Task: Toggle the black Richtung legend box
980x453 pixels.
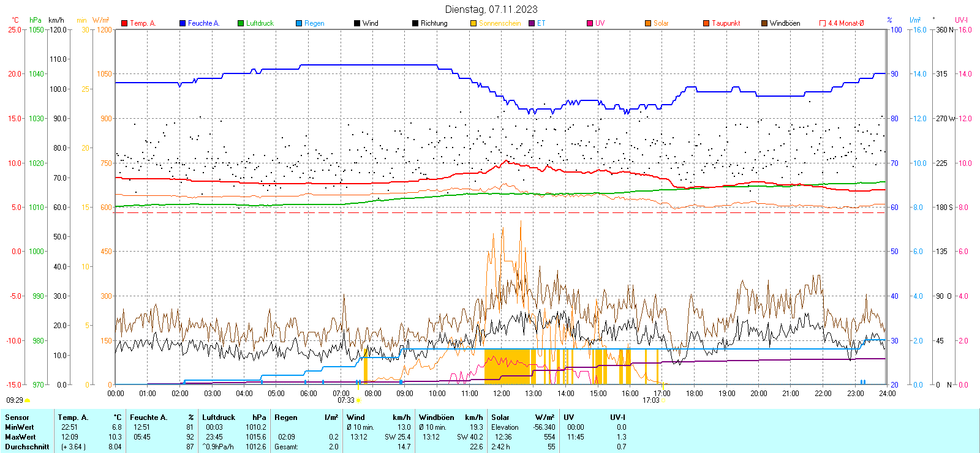Action: coord(415,23)
